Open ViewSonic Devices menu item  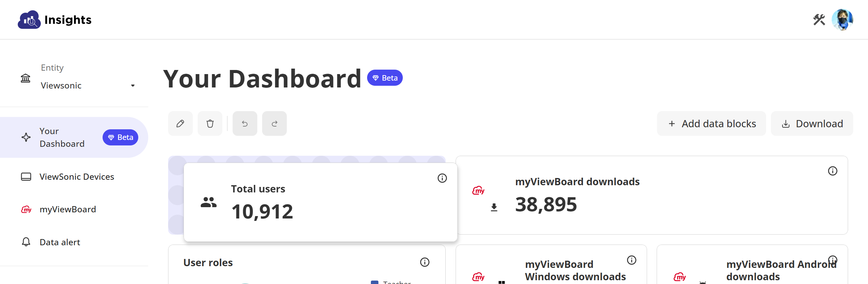(x=74, y=177)
